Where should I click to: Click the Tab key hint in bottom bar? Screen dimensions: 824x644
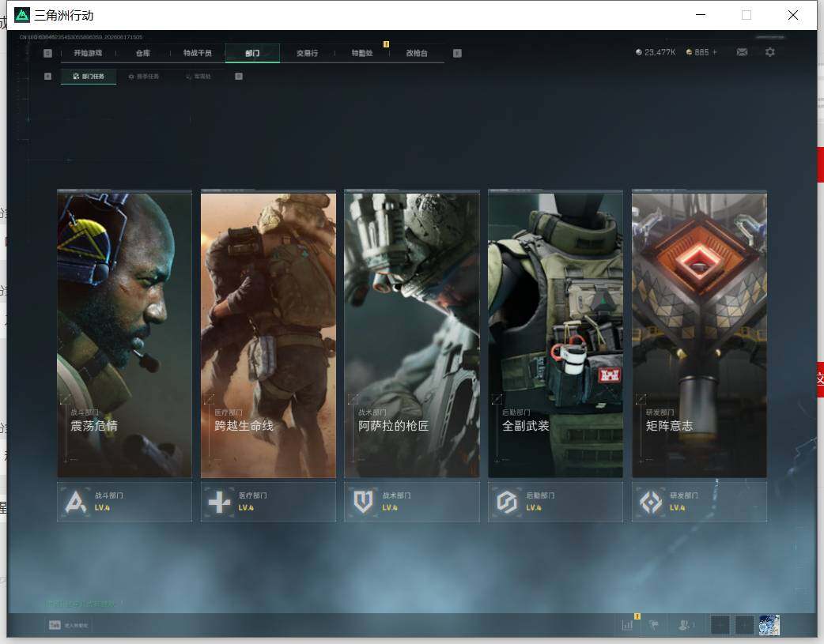(x=55, y=625)
